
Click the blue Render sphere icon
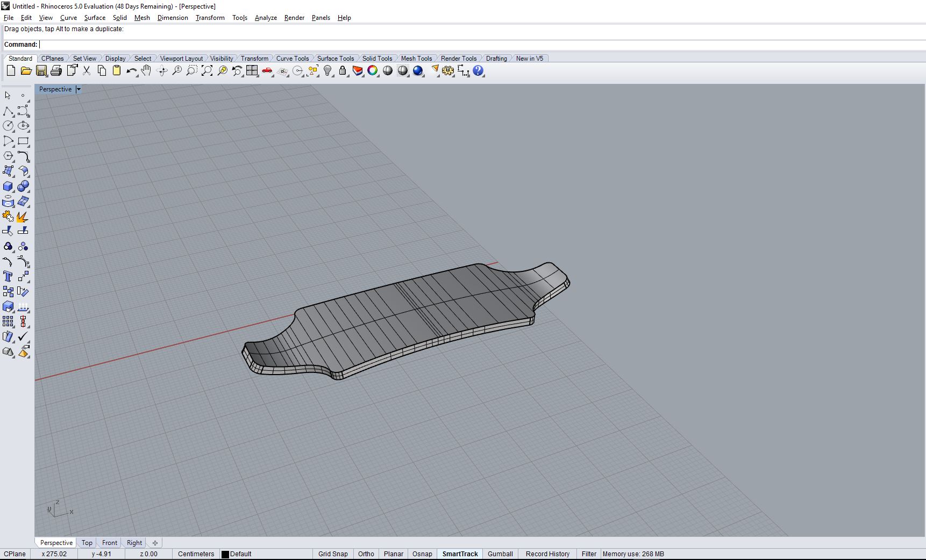pos(418,70)
